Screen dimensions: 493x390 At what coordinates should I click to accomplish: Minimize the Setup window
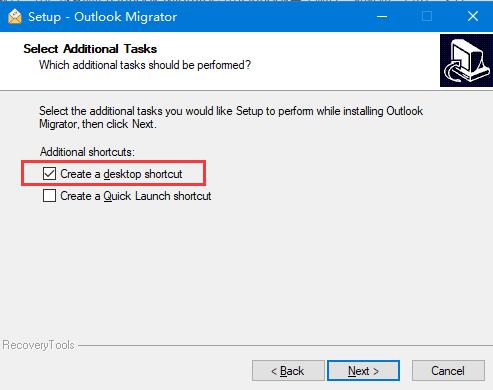click(382, 16)
